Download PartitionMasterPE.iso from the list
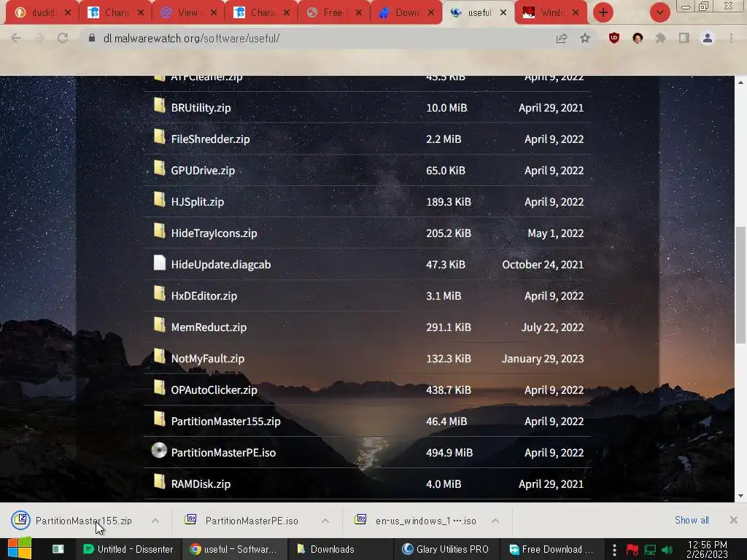Image resolution: width=747 pixels, height=560 pixels. coord(223,452)
